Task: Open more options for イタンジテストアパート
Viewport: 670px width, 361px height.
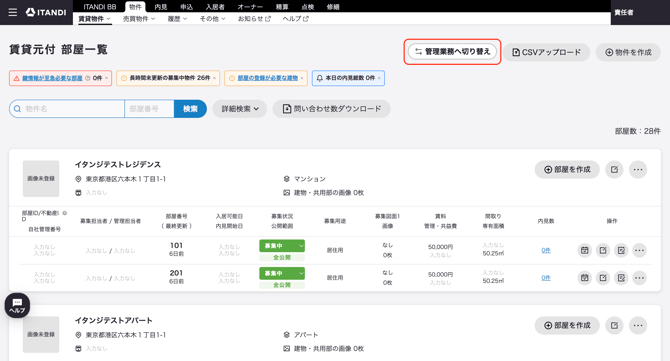Action: click(x=638, y=326)
